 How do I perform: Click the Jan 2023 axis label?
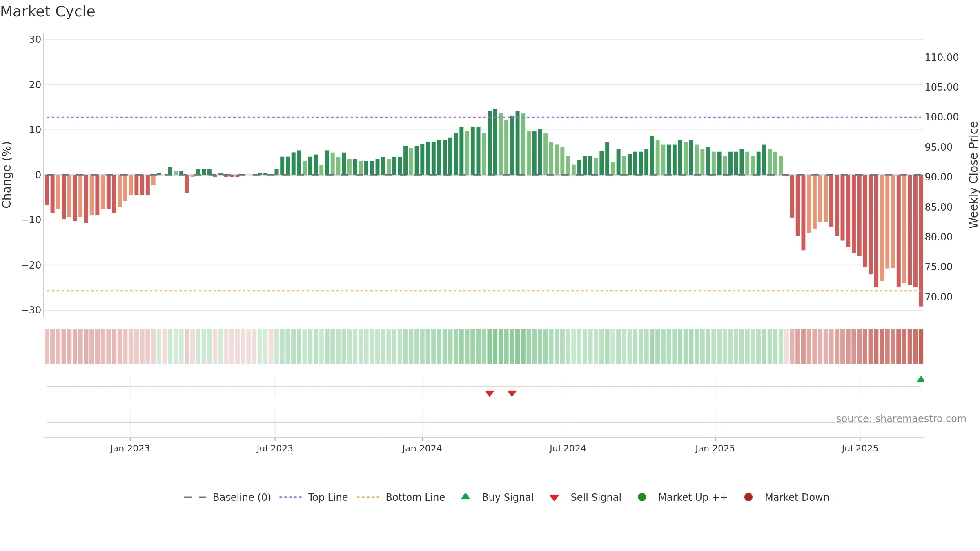point(130,448)
